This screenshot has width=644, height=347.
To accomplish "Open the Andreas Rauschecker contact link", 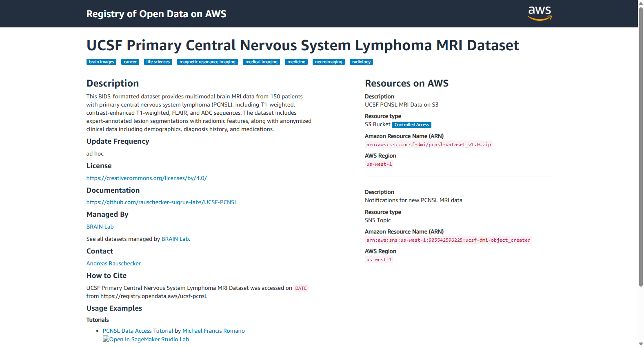I will (113, 263).
